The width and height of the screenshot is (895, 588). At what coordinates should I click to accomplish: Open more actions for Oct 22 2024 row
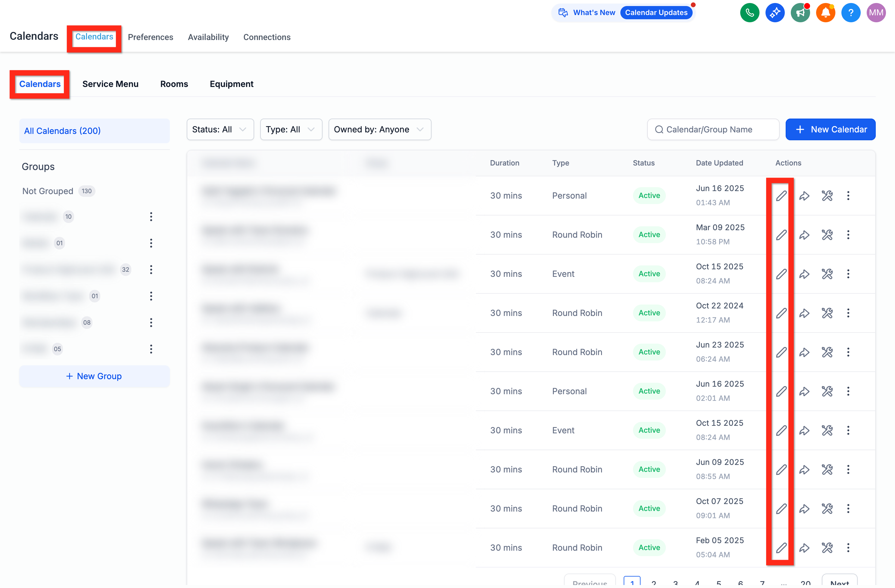coord(848,313)
